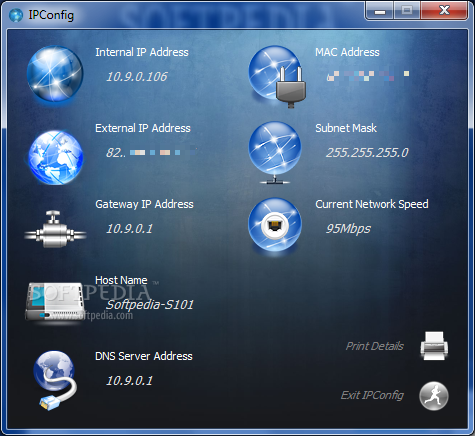Click the external IP value starting 82.
This screenshot has height=436, width=475.
coord(151,153)
